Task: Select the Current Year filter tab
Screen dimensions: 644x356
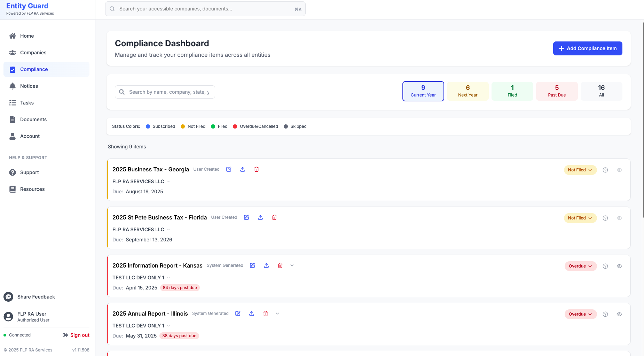Action: [423, 91]
